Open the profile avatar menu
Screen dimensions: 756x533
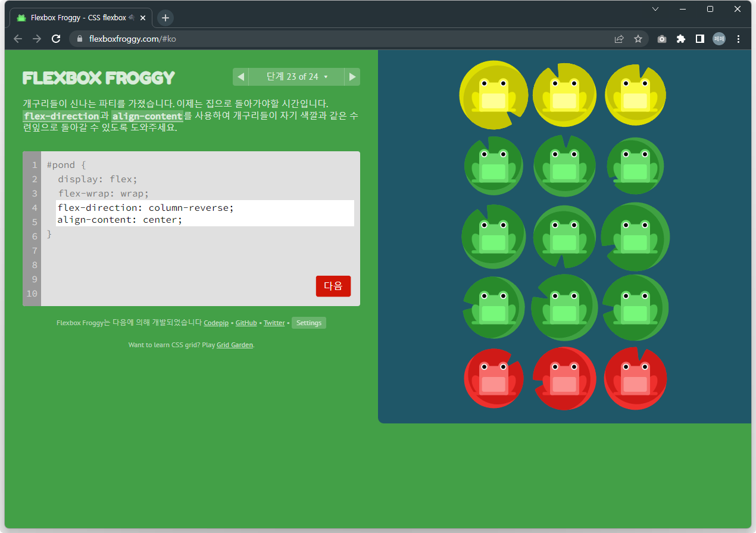coord(719,39)
